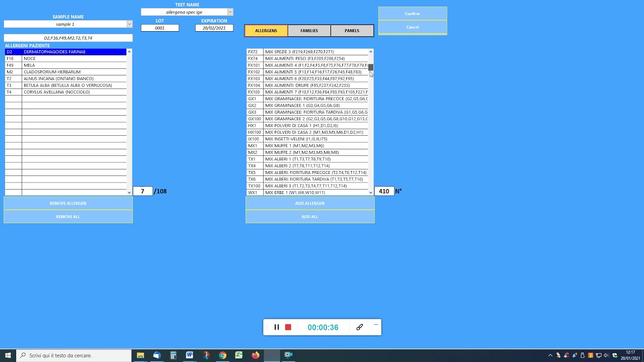This screenshot has width=644, height=362.
Task: Show hidden system tray icons
Action: pyautogui.click(x=550, y=355)
